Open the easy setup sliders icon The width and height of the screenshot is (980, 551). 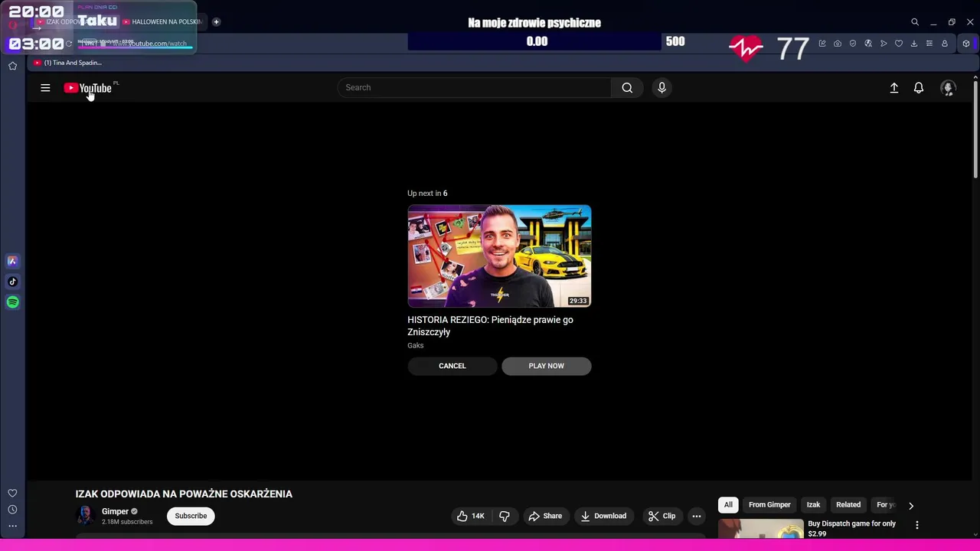[x=929, y=44]
